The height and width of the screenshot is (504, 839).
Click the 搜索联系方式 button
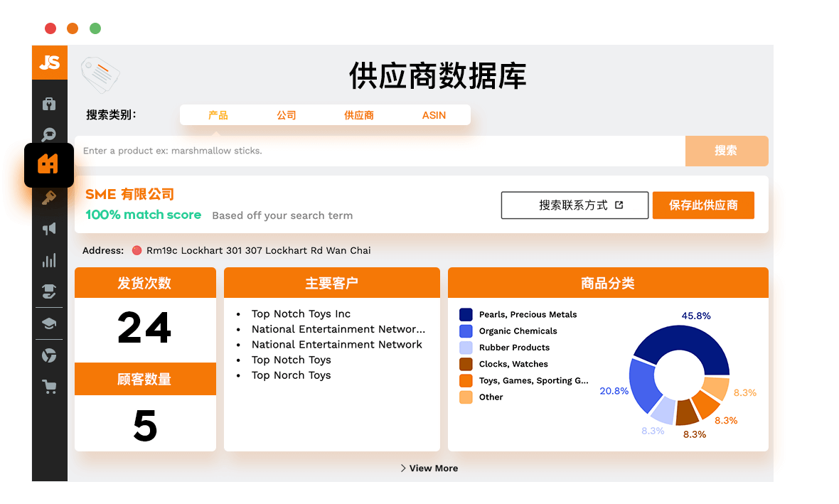[575, 205]
